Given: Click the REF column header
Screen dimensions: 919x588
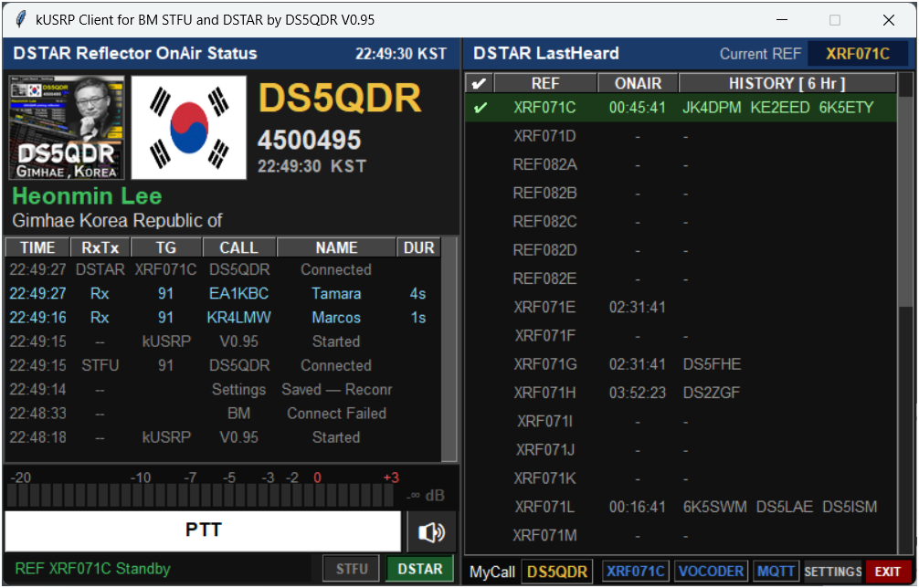Looking at the screenshot, I should tap(545, 83).
